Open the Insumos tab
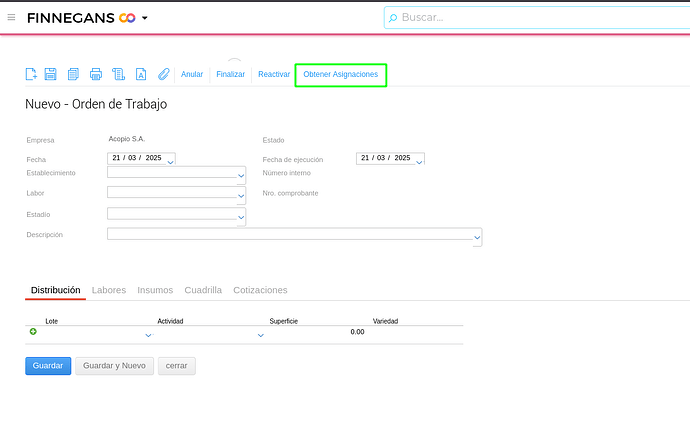 [x=155, y=290]
